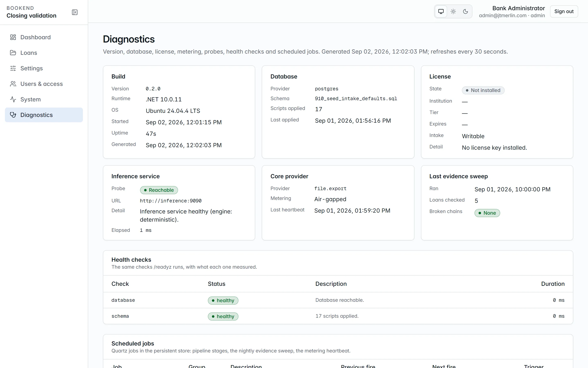
Task: Click the database healthy status badge
Action: click(x=223, y=300)
